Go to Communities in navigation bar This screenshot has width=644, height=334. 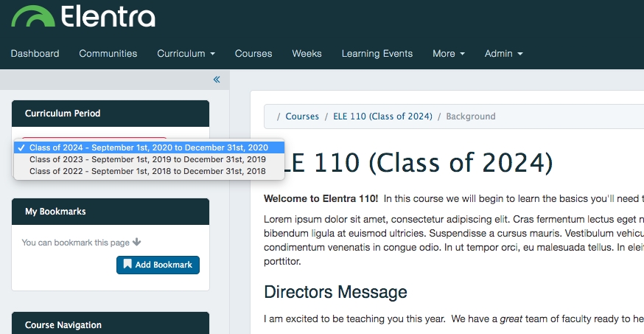tap(108, 53)
